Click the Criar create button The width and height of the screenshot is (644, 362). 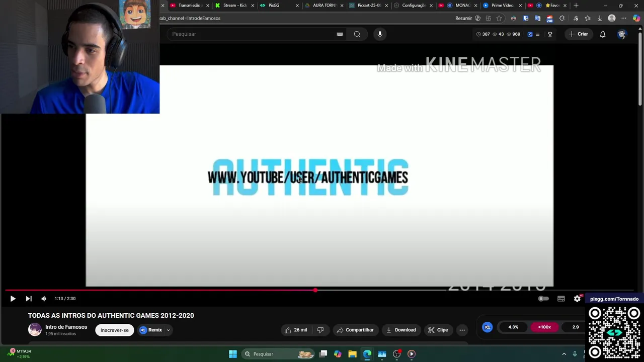coord(578,34)
